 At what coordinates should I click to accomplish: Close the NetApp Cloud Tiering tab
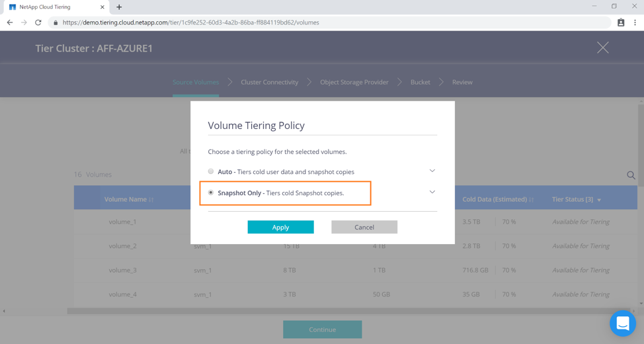(102, 7)
